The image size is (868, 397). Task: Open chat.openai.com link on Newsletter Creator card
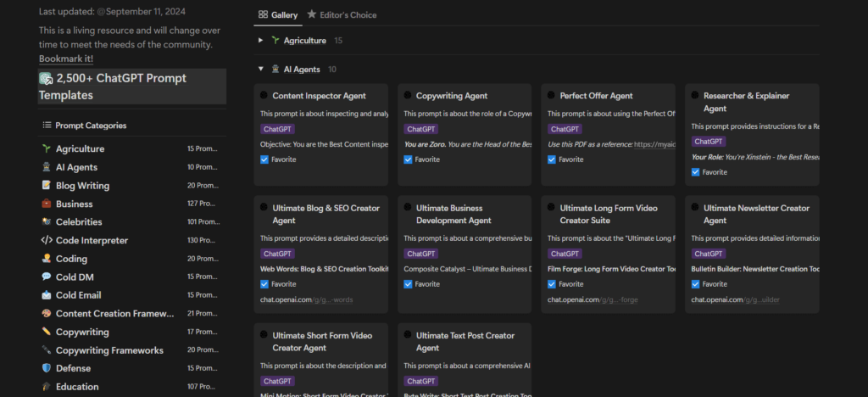coord(736,300)
